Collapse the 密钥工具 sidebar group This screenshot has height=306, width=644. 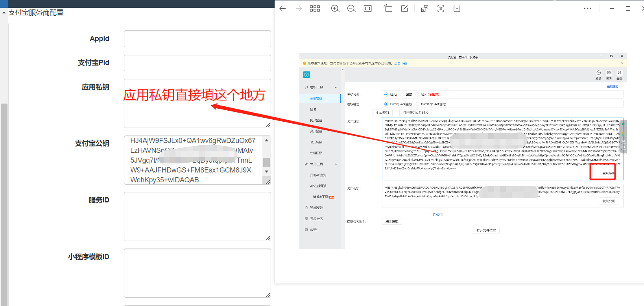point(336,87)
